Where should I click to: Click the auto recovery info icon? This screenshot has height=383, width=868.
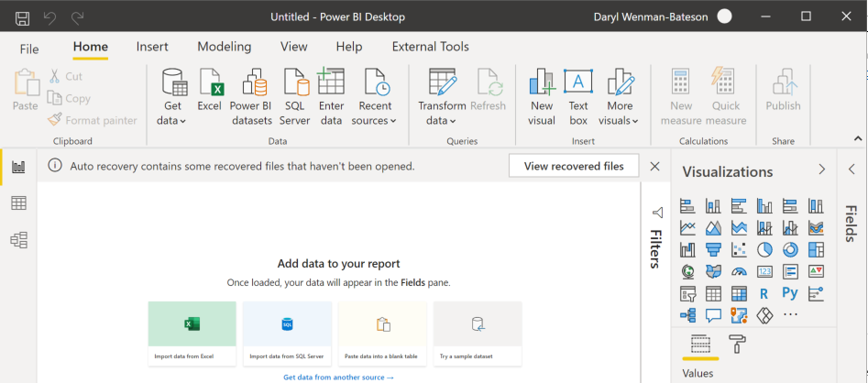click(54, 166)
